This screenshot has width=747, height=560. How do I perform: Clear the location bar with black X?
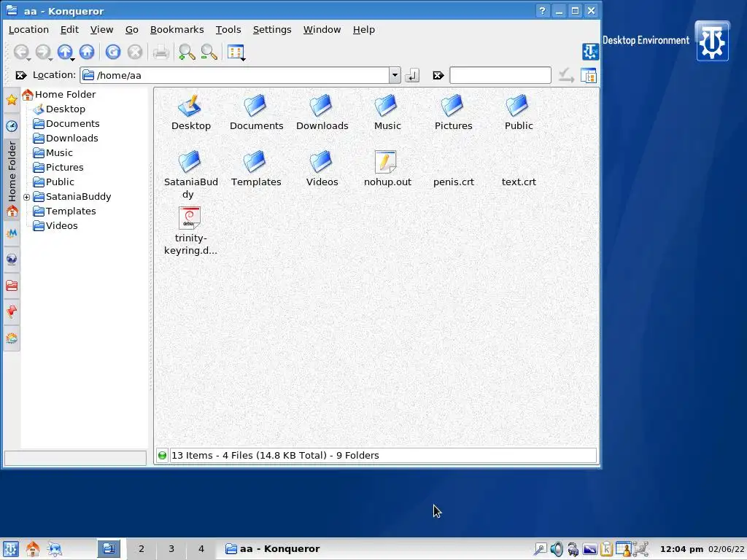(x=21, y=75)
